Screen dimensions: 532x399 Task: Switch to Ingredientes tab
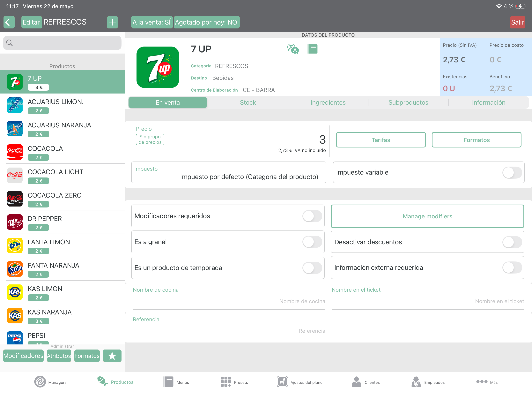tap(328, 102)
